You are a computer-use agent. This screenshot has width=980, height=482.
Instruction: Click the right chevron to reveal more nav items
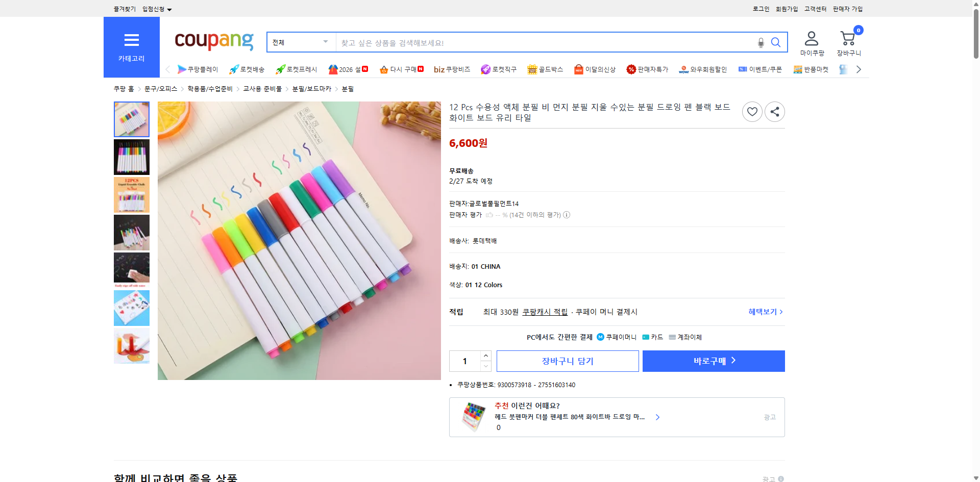tap(859, 69)
